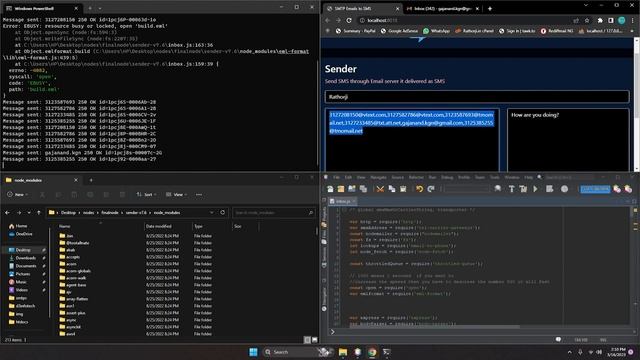
Task: Go back in File Explorer
Action: (7, 213)
